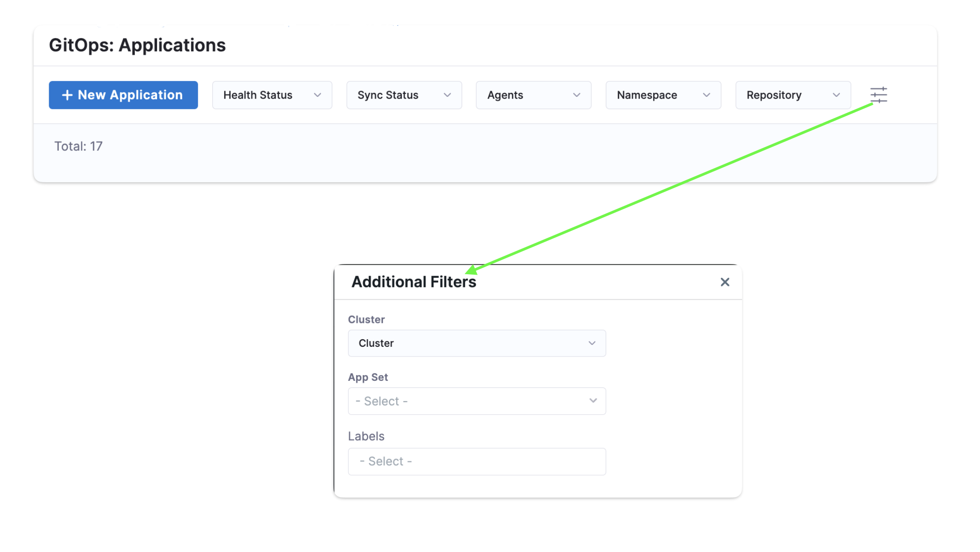Click the plus icon on New Application
The image size is (980, 552).
(67, 95)
